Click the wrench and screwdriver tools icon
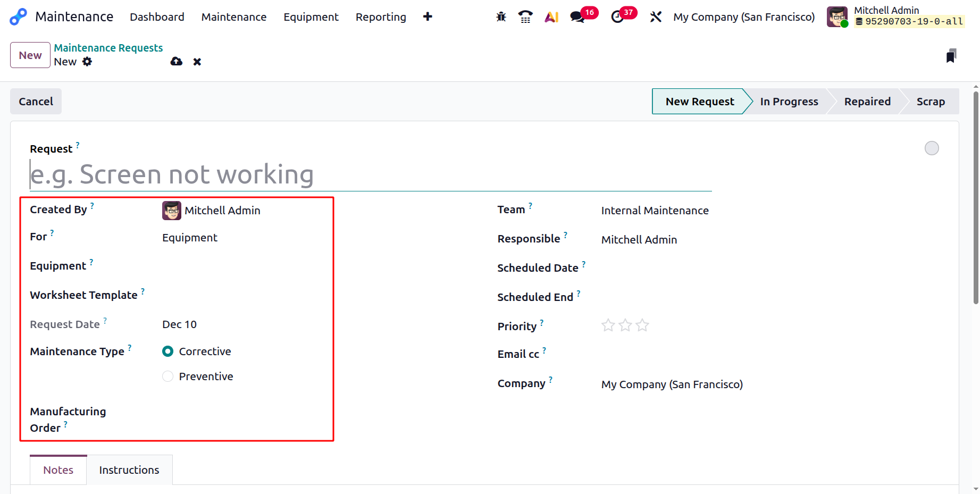The width and height of the screenshot is (980, 494). click(656, 17)
